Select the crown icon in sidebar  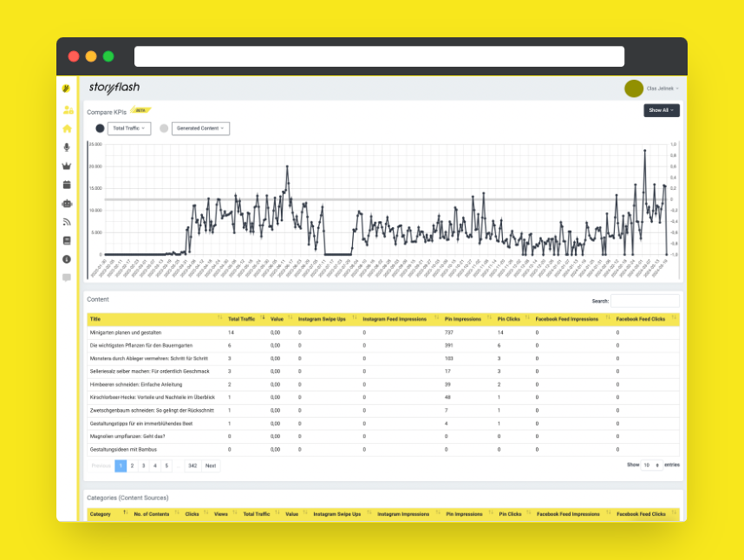(67, 166)
